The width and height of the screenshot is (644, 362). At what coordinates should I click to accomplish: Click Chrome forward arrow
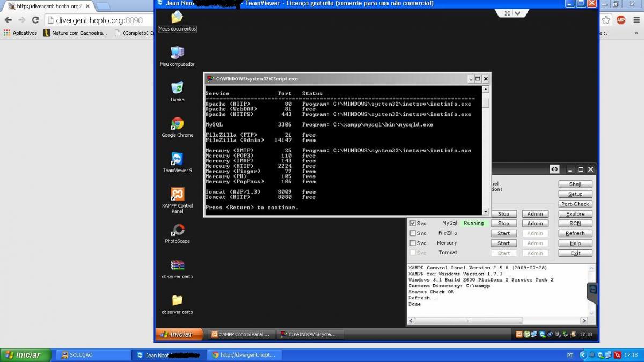pyautogui.click(x=21, y=20)
